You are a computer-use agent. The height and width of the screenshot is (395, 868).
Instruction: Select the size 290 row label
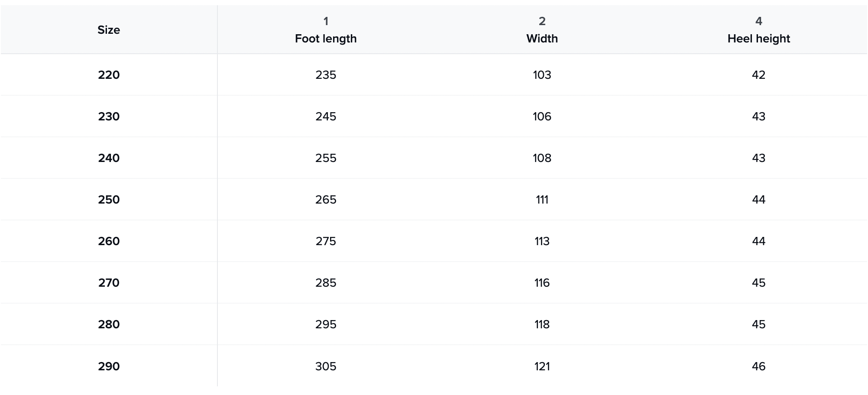[109, 366]
